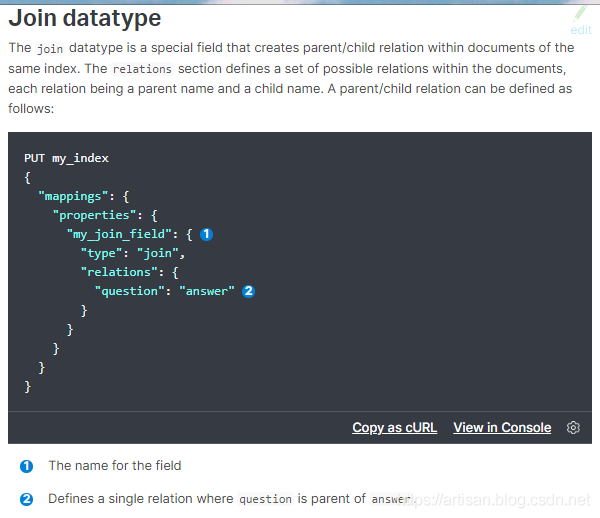600x518 pixels.
Task: Select the callout 2 bullet below the code
Action: click(x=26, y=499)
